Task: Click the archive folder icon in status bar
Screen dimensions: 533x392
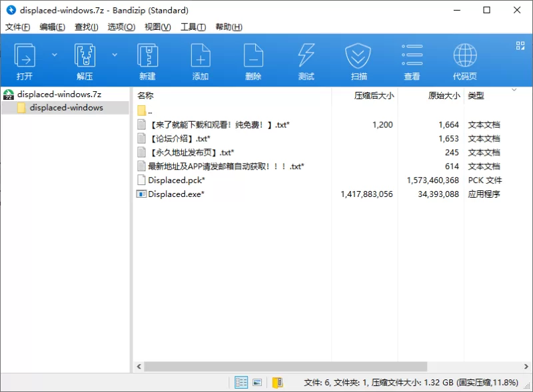Action: pos(277,383)
